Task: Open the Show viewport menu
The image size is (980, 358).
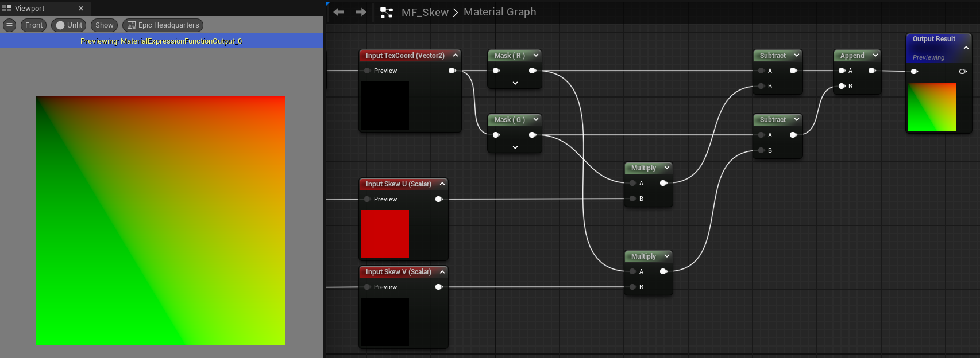Action: click(104, 25)
